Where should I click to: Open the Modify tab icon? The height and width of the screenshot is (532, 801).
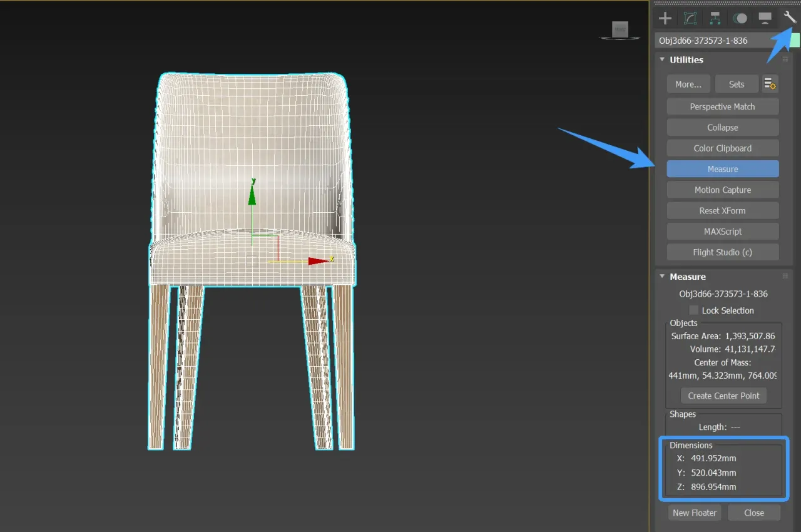pyautogui.click(x=690, y=18)
